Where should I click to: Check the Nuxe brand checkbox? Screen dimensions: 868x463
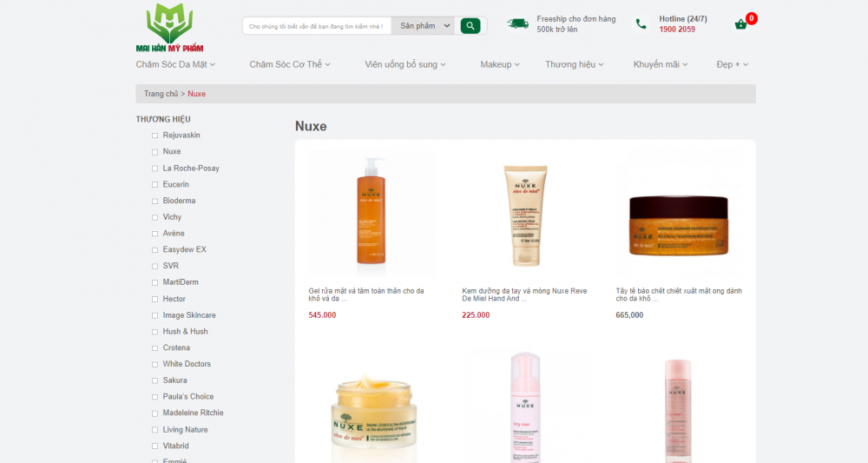(155, 152)
